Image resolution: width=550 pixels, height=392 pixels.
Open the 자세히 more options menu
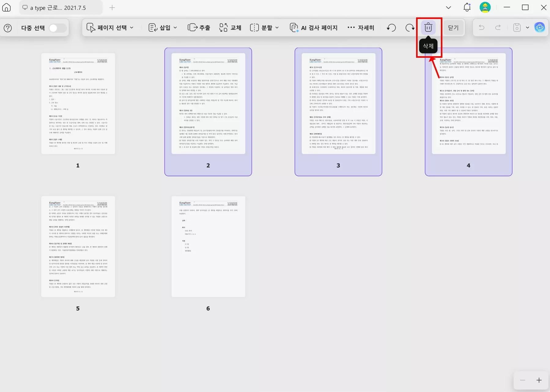(x=361, y=27)
